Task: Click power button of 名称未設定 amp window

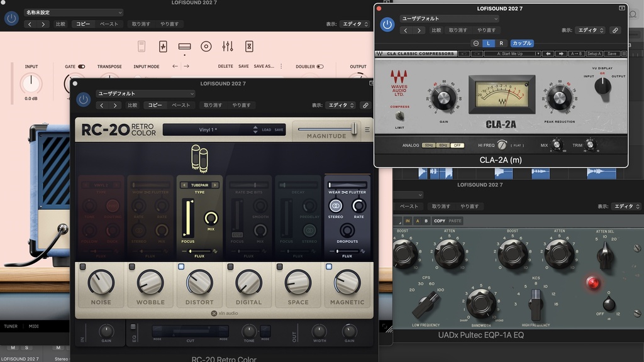Action: [11, 18]
